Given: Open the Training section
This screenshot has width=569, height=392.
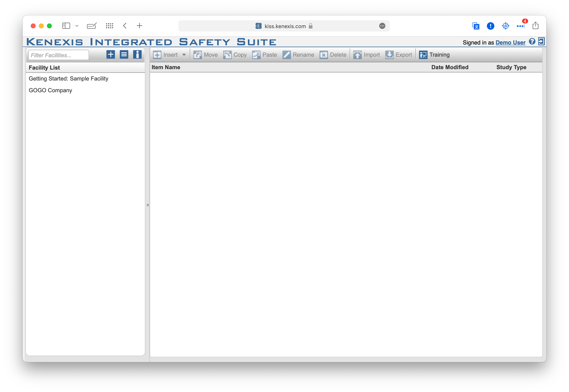Looking at the screenshot, I should pyautogui.click(x=434, y=55).
